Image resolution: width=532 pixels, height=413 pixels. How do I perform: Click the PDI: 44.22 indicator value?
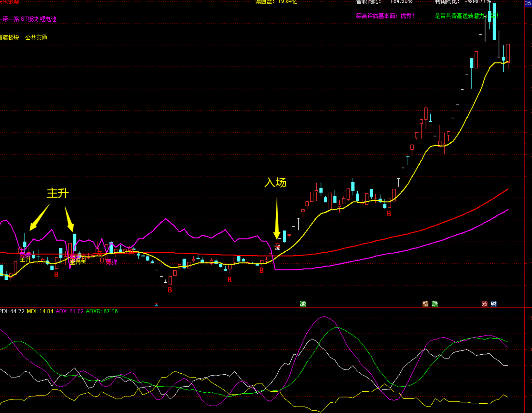click(12, 311)
